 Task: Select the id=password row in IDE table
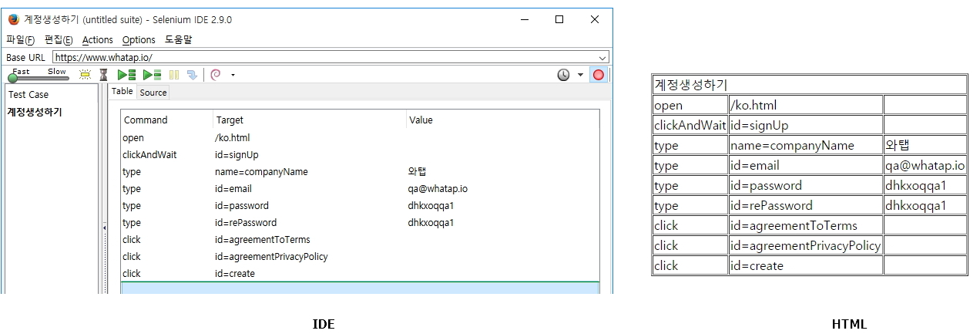point(360,205)
